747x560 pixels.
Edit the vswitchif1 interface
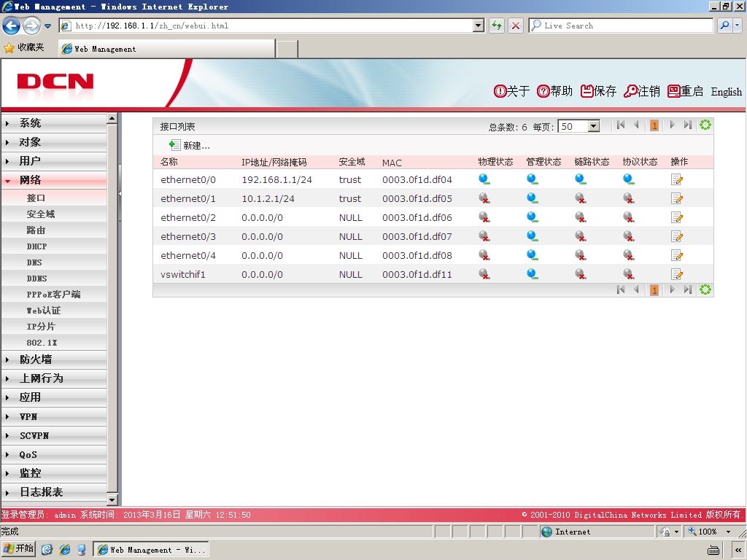click(x=676, y=274)
